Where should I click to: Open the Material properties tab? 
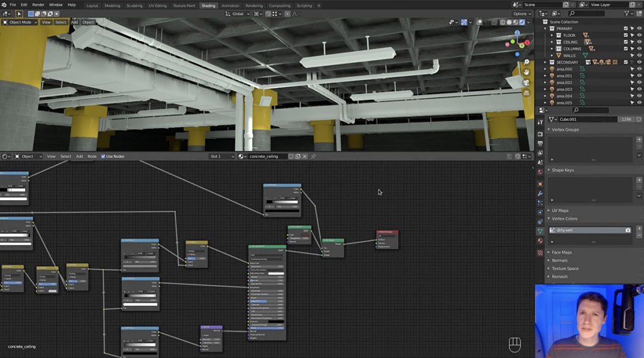click(x=540, y=241)
